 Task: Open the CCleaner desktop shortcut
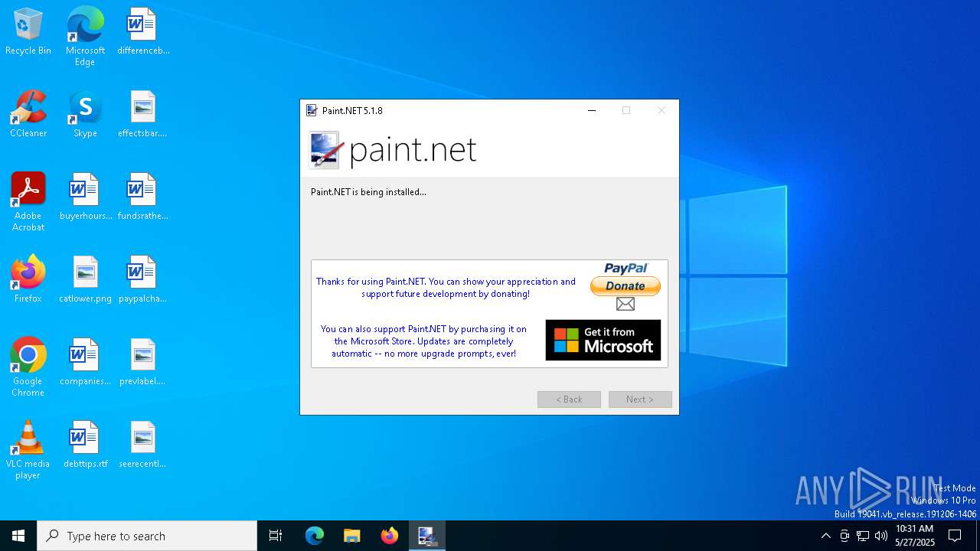(x=28, y=115)
